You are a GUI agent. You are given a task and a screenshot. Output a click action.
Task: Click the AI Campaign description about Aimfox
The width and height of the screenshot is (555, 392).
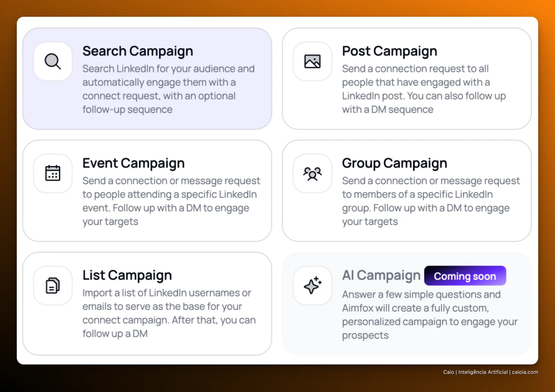430,315
